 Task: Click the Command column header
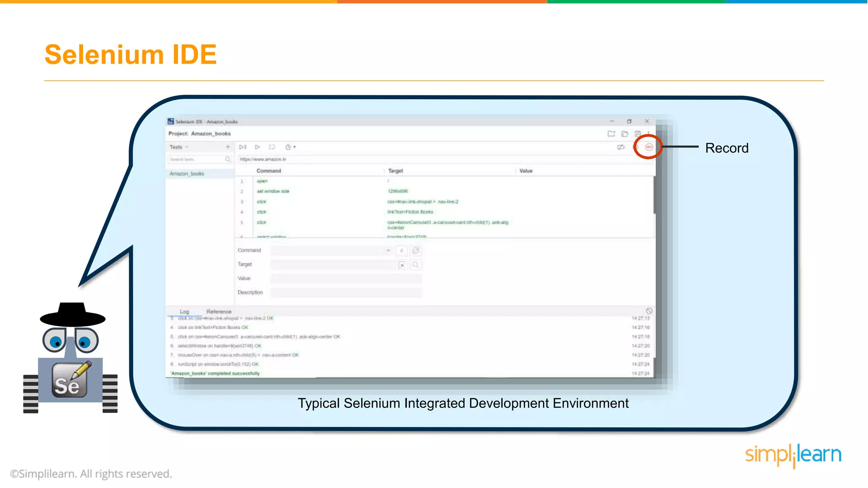(x=269, y=171)
